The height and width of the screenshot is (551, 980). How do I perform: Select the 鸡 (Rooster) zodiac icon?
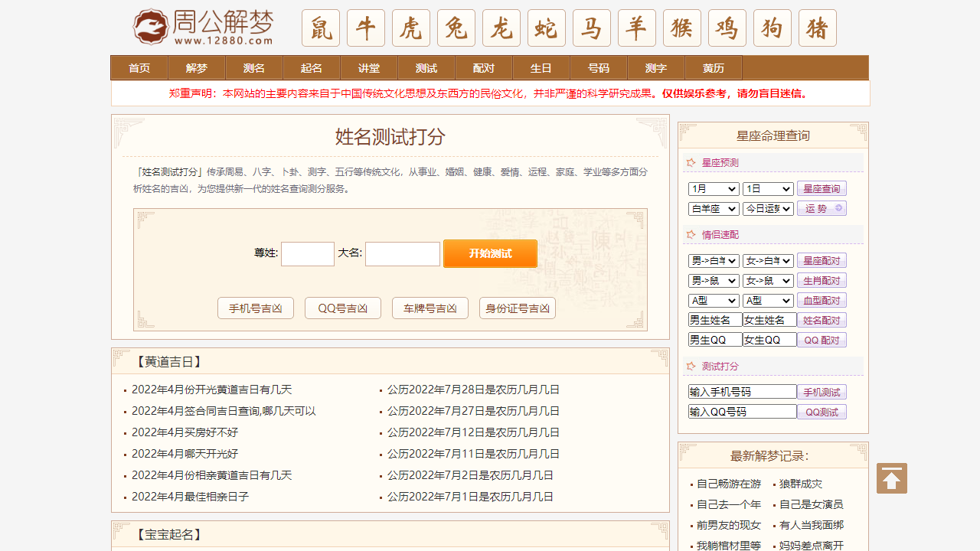(x=727, y=28)
